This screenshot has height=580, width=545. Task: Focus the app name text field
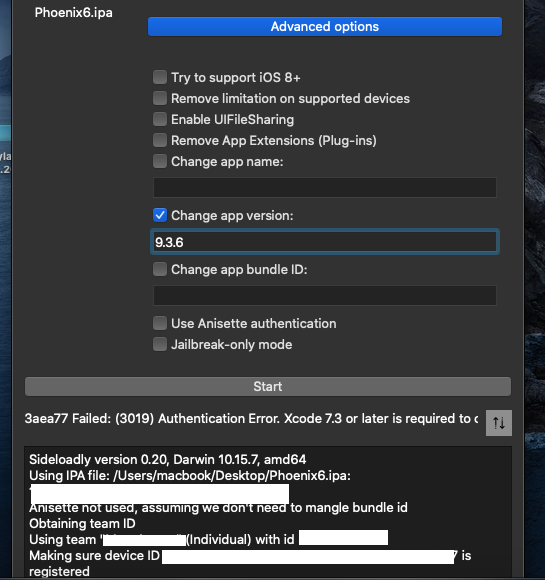coord(325,188)
